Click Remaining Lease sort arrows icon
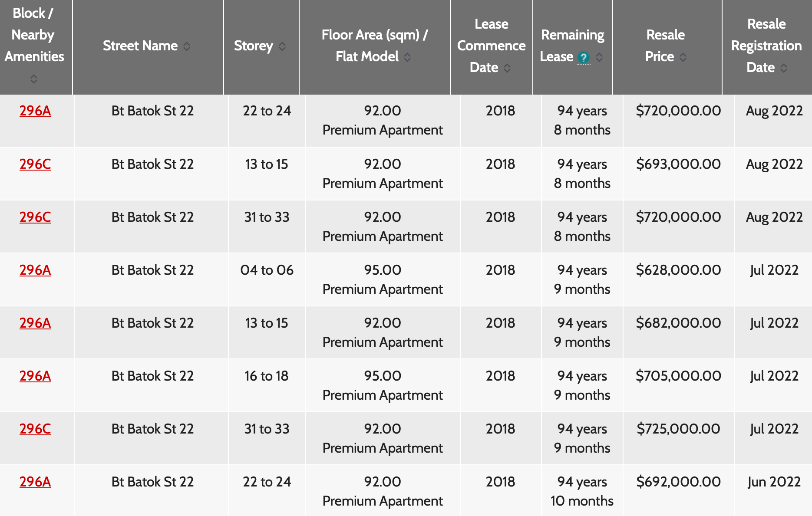The image size is (812, 516). coord(599,57)
